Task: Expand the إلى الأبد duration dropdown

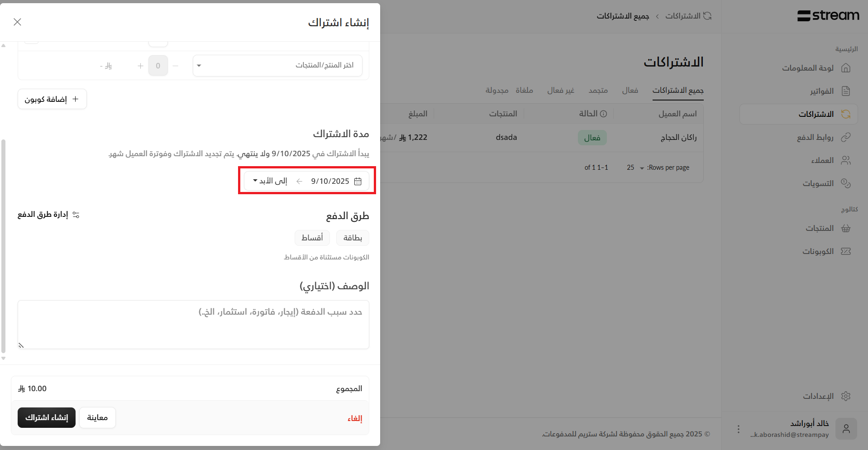Action: click(270, 181)
